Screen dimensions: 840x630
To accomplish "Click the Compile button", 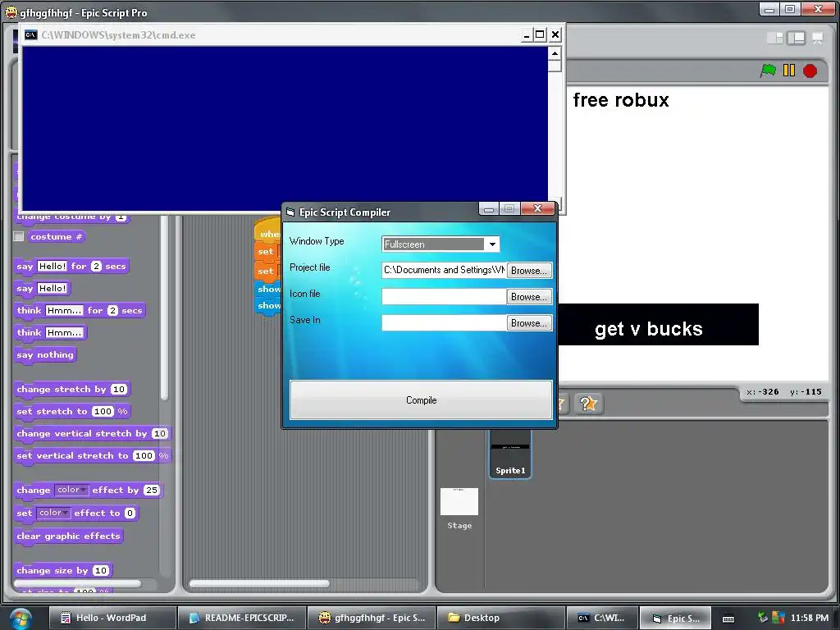I will pyautogui.click(x=421, y=399).
